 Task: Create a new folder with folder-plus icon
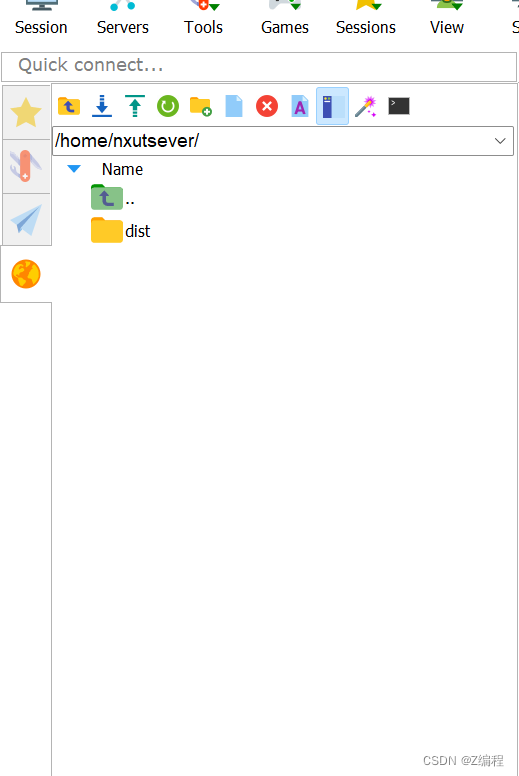(x=201, y=106)
